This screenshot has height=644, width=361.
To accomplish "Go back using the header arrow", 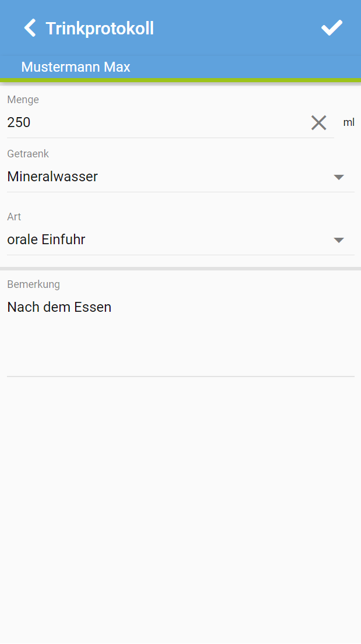I will (x=30, y=28).
